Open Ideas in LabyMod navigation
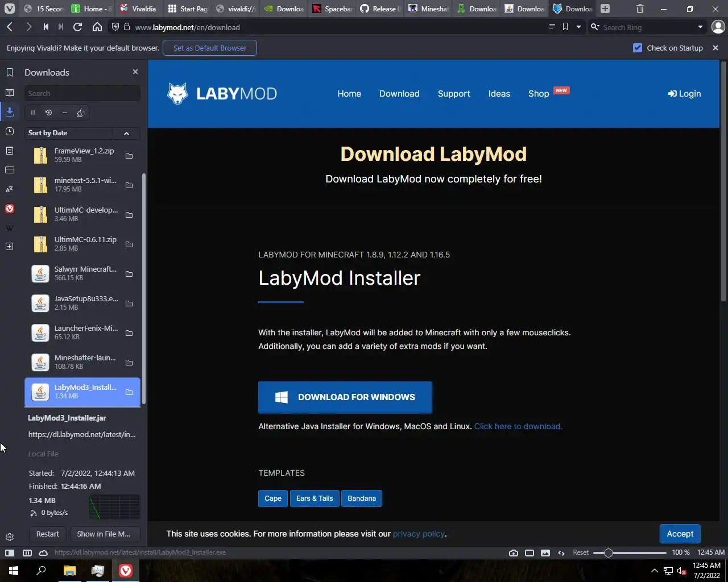The image size is (728, 582). coord(499,94)
